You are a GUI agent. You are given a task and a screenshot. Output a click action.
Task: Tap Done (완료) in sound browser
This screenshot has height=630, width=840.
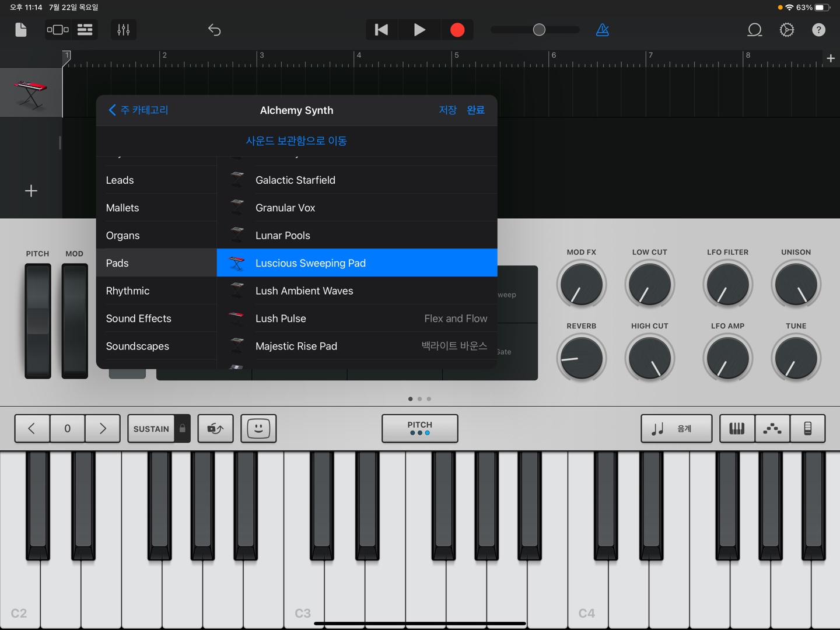[x=475, y=110]
